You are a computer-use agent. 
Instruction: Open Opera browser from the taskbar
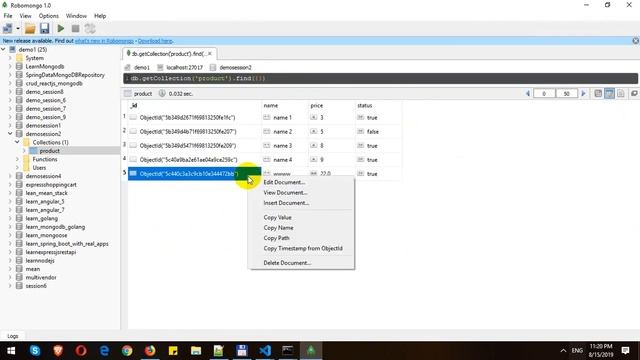[x=81, y=351]
